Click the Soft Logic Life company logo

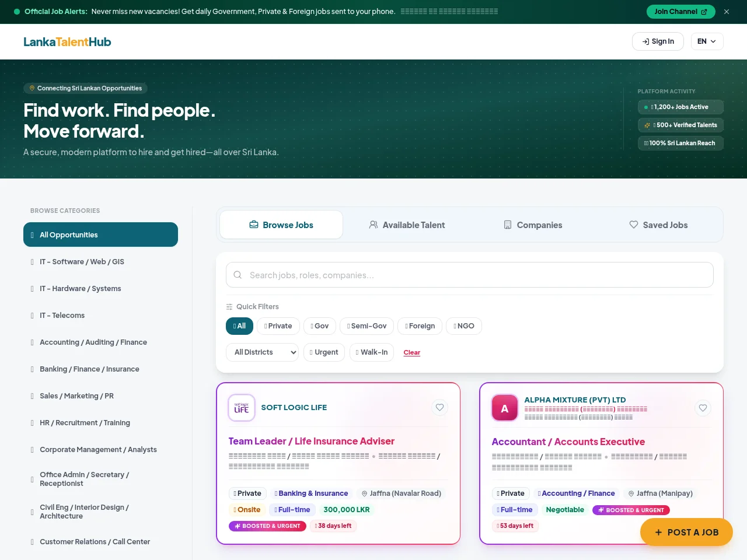(x=242, y=408)
